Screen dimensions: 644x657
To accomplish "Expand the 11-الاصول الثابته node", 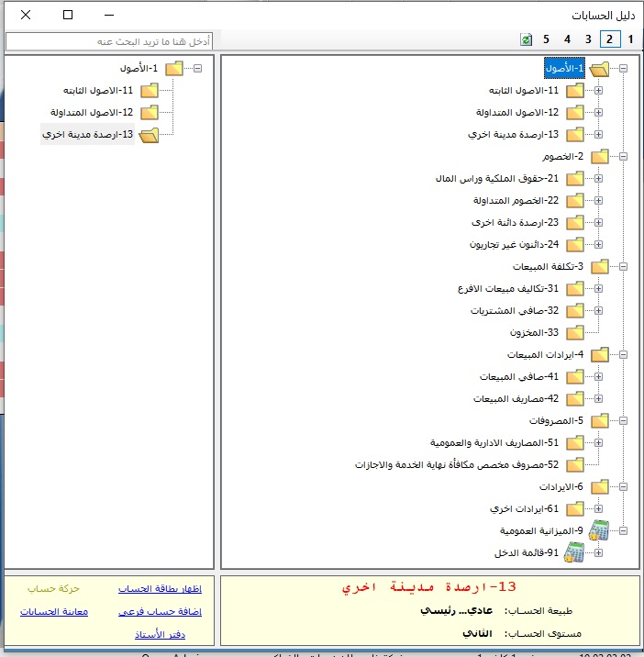I will (x=599, y=91).
